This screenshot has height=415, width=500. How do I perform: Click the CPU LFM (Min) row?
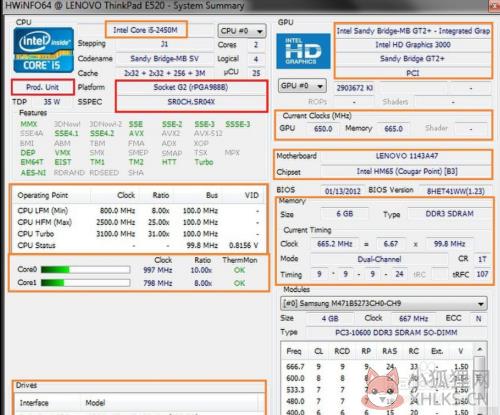point(139,211)
